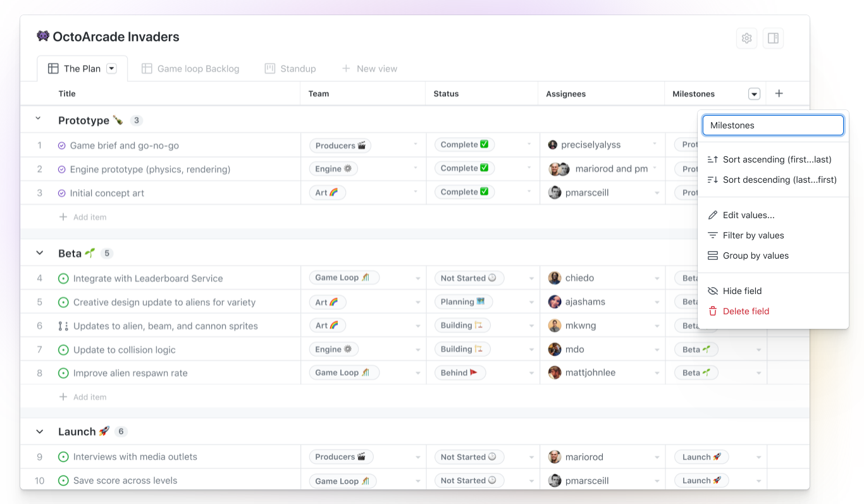The width and height of the screenshot is (864, 504).
Task: Open Assignees dropdown for chiedo row
Action: (657, 278)
